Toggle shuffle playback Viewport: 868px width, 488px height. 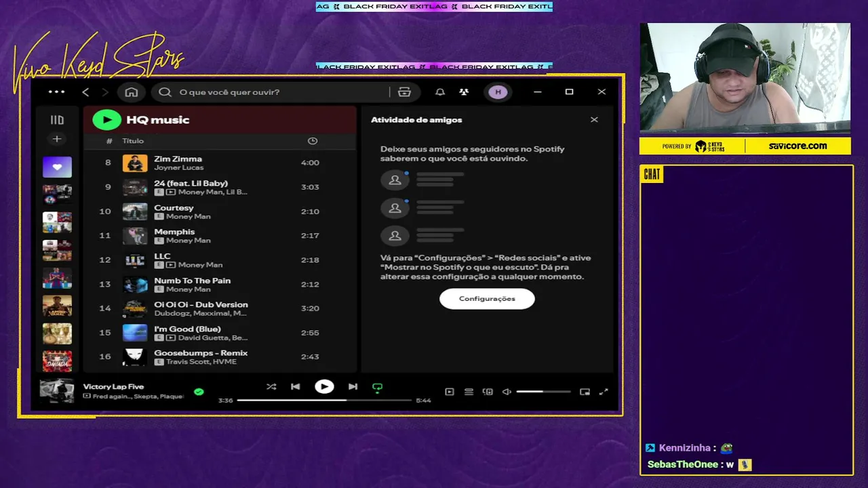(271, 386)
